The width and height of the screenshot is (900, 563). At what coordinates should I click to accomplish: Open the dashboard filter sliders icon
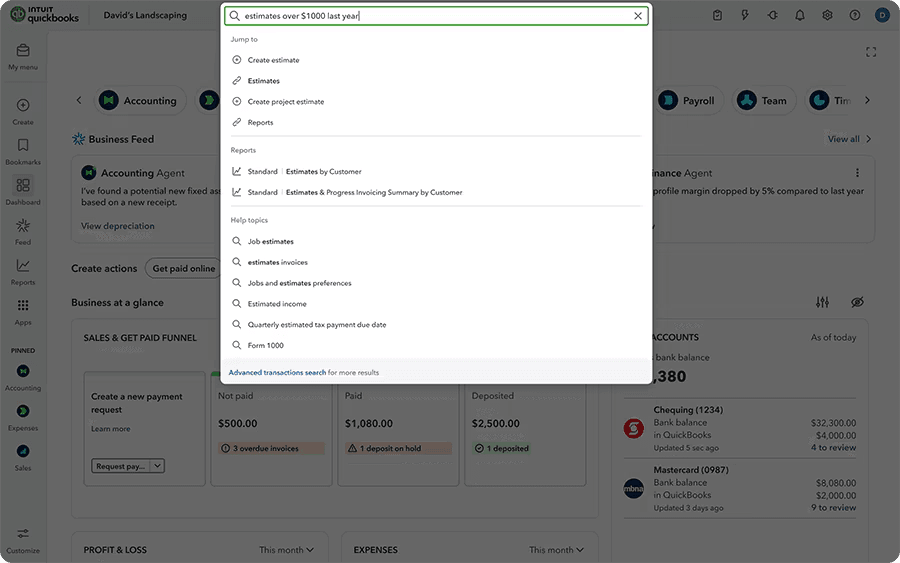[822, 302]
